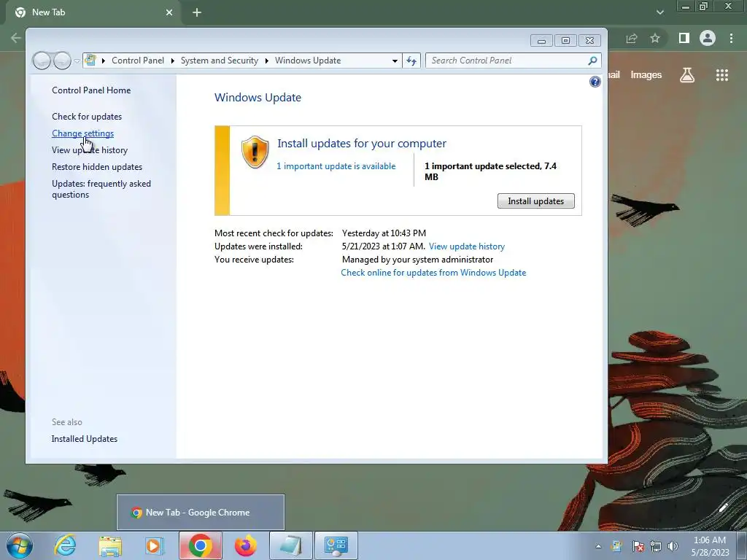Screen dimensions: 747x560
Task: Expand the arrow before Control Panel breadcrumb
Action: (x=104, y=61)
